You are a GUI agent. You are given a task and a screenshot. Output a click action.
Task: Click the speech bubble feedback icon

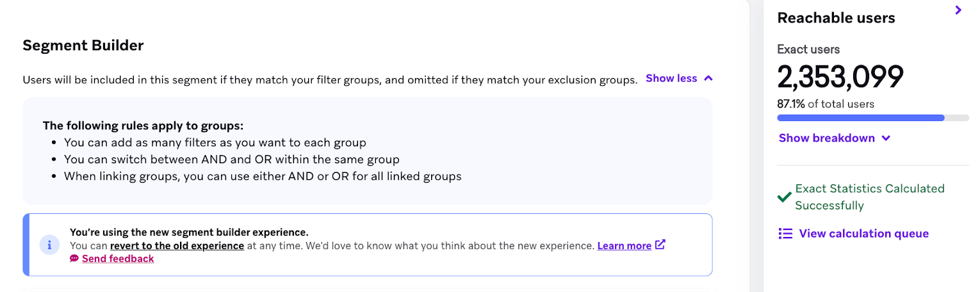[x=74, y=259]
